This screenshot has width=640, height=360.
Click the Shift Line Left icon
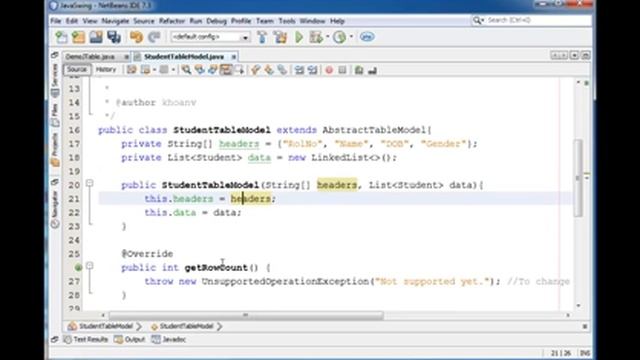tap(299, 70)
